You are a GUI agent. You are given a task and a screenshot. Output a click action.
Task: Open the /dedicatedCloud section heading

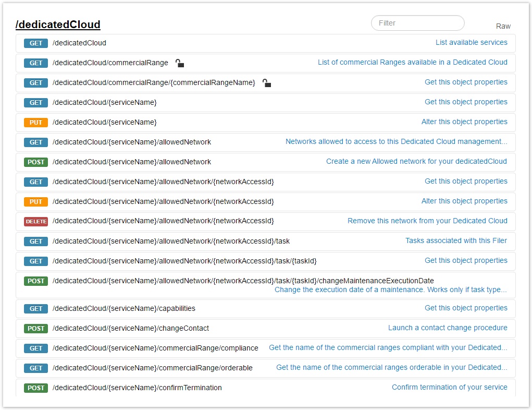[58, 25]
